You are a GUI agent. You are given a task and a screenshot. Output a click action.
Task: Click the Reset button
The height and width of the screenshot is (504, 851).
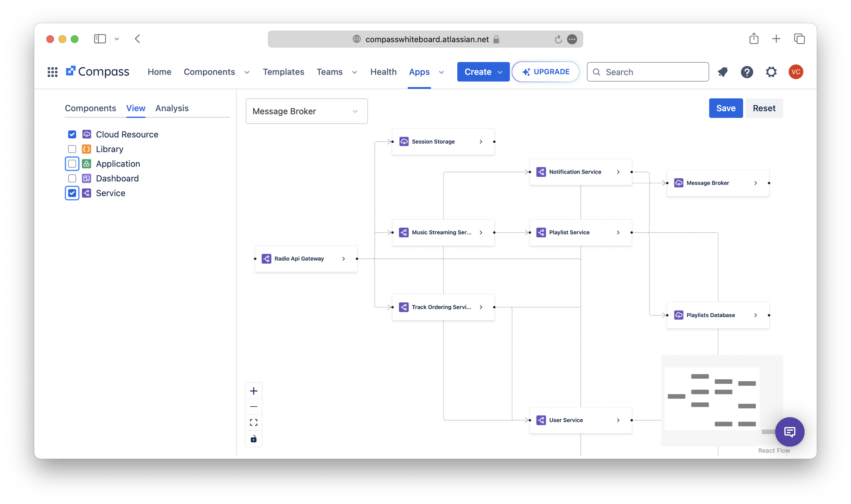pyautogui.click(x=764, y=108)
